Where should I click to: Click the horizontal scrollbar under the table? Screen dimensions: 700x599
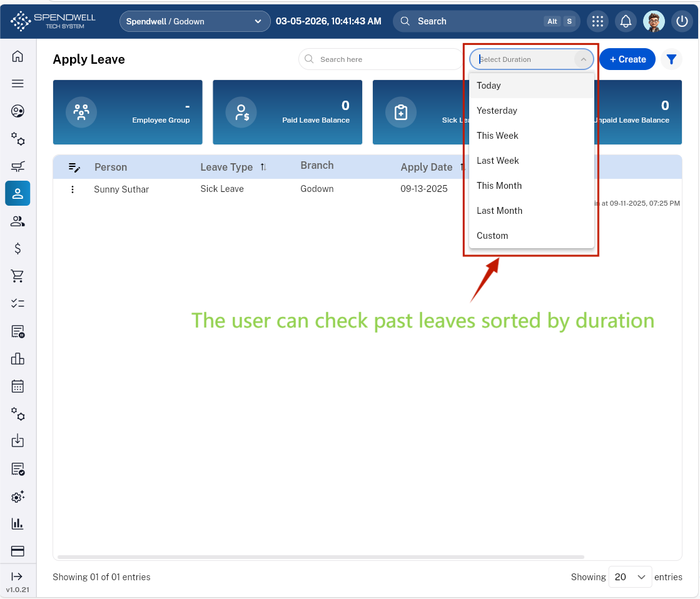click(321, 557)
